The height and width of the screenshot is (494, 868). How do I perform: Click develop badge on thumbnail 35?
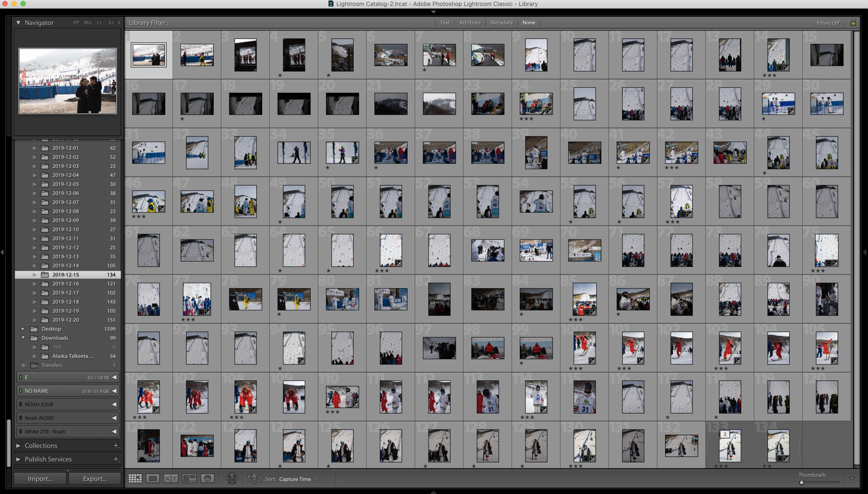pos(355,160)
